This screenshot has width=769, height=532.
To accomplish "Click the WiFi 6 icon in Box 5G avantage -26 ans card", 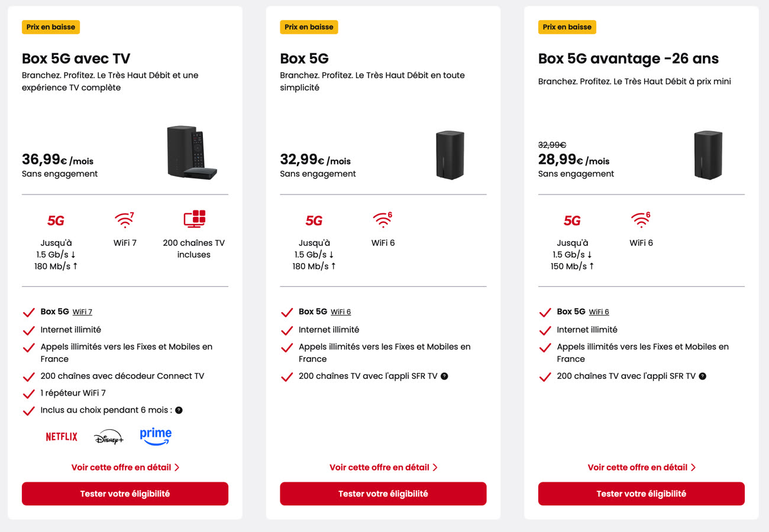I will coord(641,220).
